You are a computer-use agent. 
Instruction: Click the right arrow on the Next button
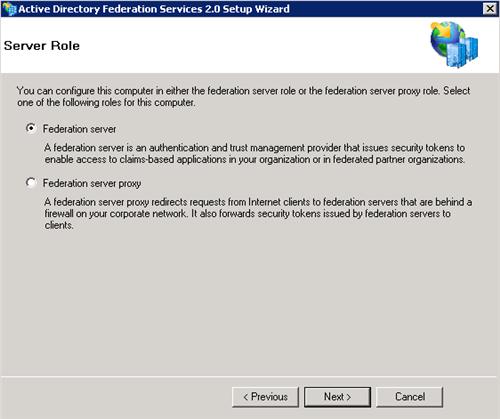[349, 397]
